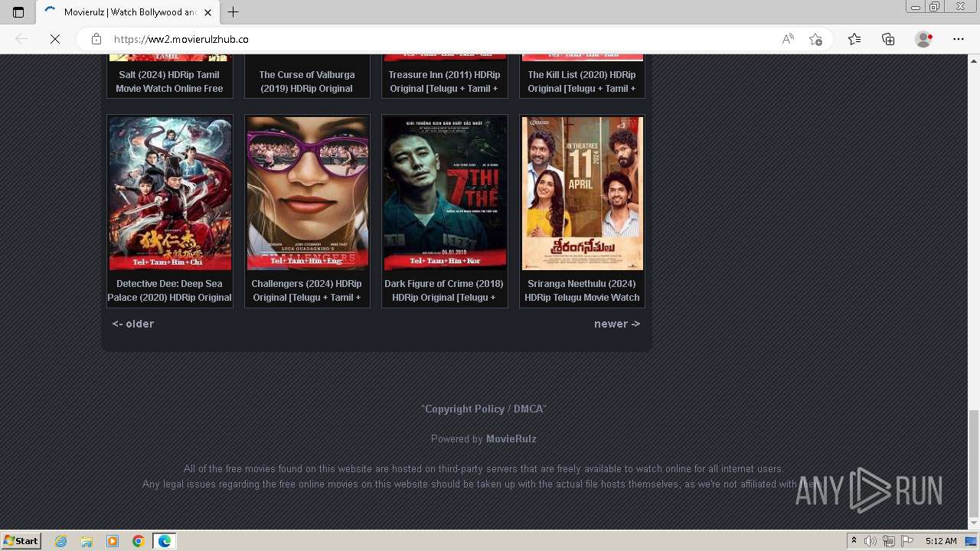Open the network tray icon

[889, 541]
